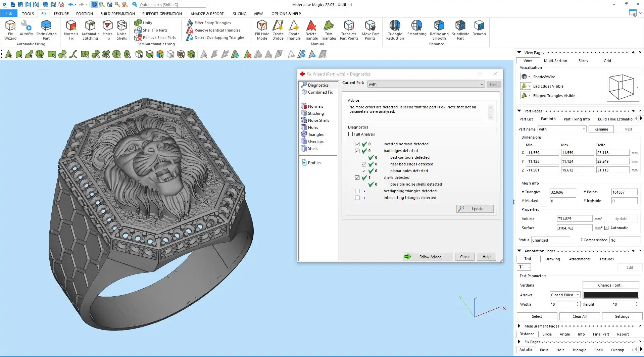Check overlapping triangles detected option
Screen dimensions: 644x357
pyautogui.click(x=357, y=191)
